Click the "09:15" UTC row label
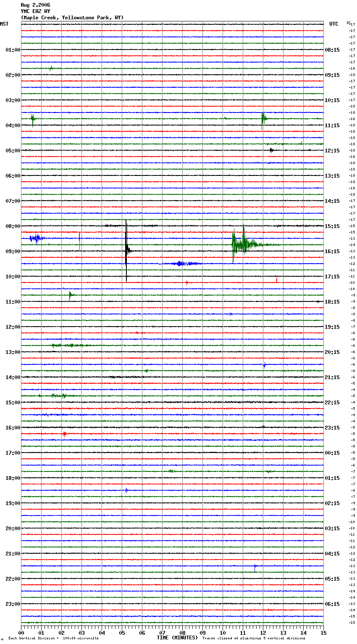Image resolution: width=357 pixels, height=644 pixels. [332, 75]
